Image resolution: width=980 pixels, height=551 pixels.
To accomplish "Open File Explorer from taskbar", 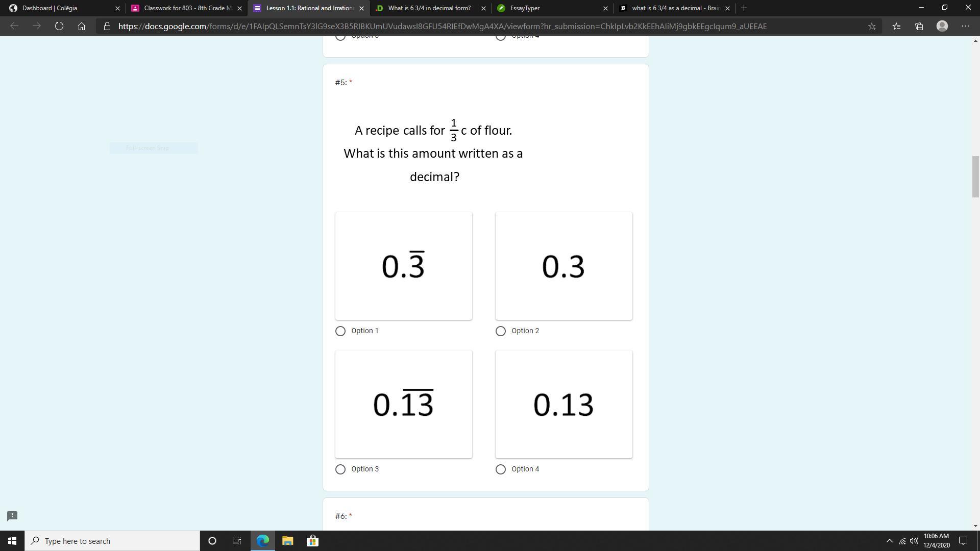I will (287, 541).
